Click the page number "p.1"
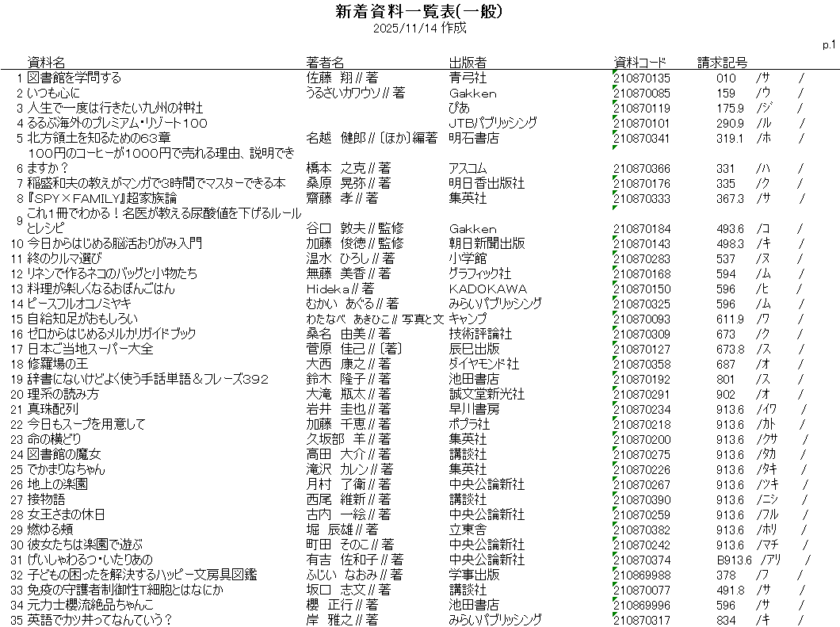Screen dimensions: 840x627 (x=830, y=45)
